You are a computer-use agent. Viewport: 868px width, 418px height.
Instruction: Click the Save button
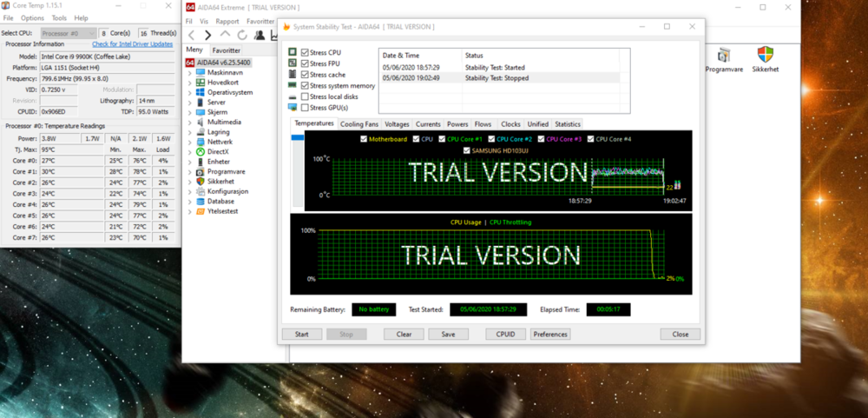[449, 335]
